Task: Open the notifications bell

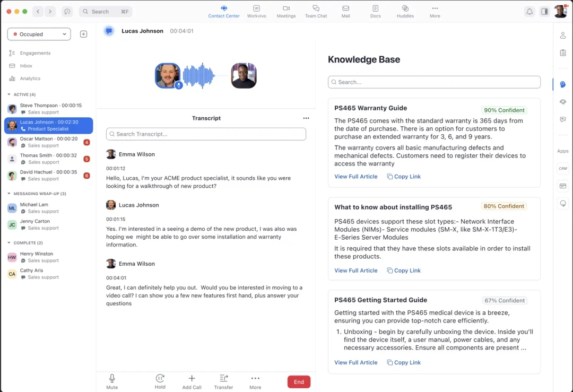Action: tap(529, 12)
